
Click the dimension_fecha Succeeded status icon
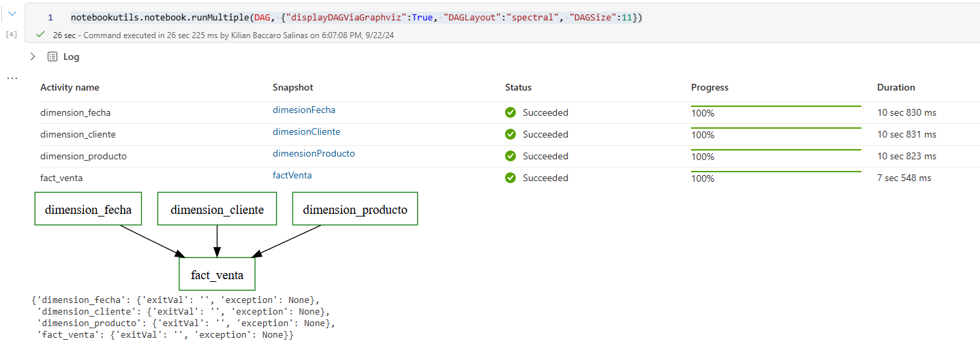coord(510,112)
